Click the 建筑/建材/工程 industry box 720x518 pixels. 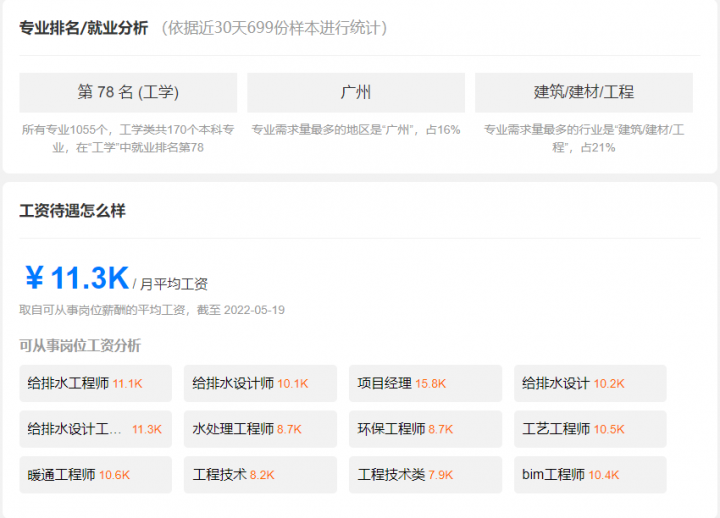[584, 92]
